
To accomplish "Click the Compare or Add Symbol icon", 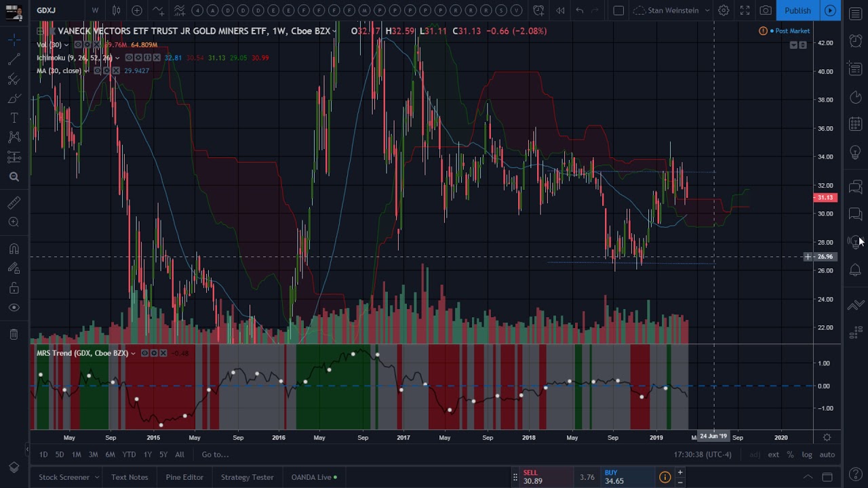I will tap(137, 10).
